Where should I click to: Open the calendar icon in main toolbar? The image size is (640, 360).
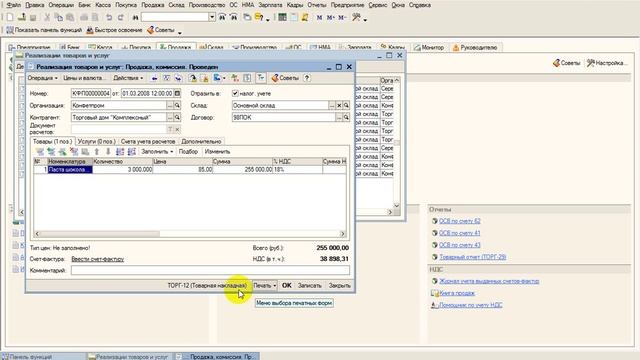pyautogui.click(x=294, y=17)
